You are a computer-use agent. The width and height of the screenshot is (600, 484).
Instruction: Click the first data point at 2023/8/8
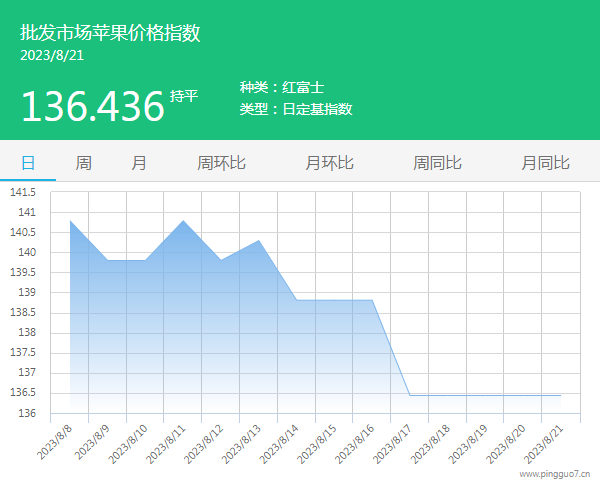[70, 220]
